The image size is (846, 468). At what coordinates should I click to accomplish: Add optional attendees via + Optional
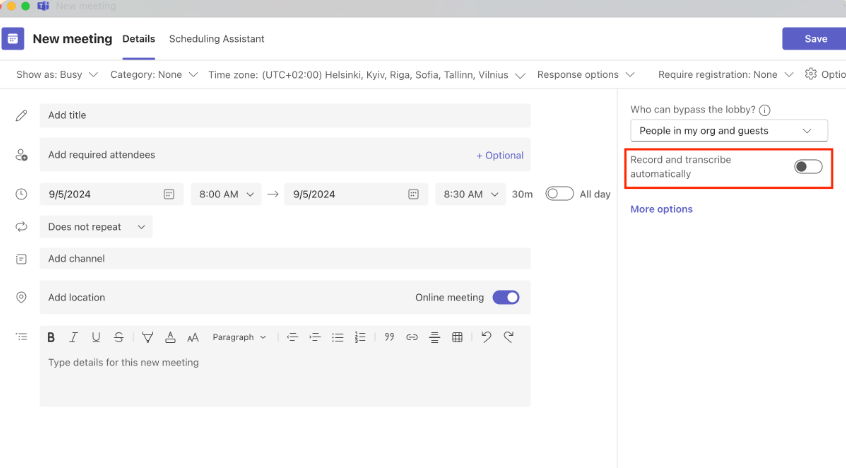pyautogui.click(x=500, y=155)
